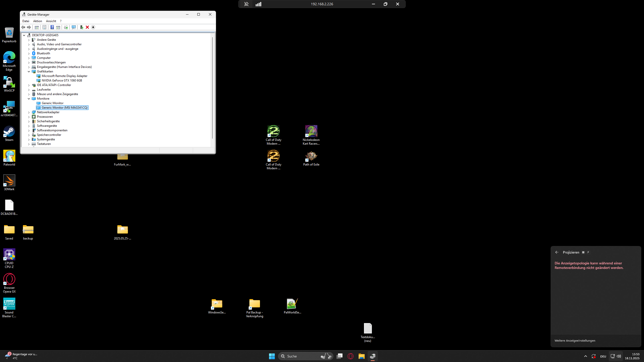Click the scan for hardware changes icon

point(74,27)
